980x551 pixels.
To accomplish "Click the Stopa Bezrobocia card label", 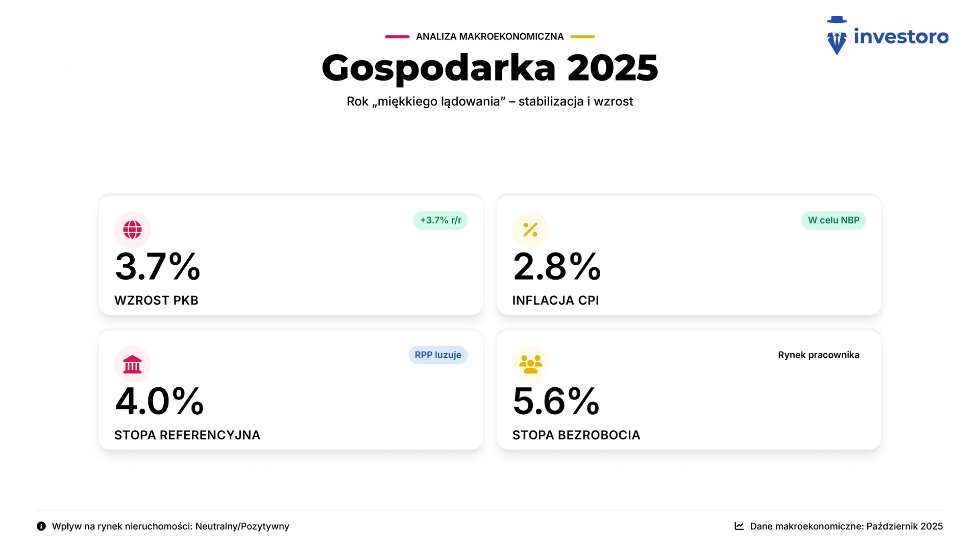I will pos(576,435).
